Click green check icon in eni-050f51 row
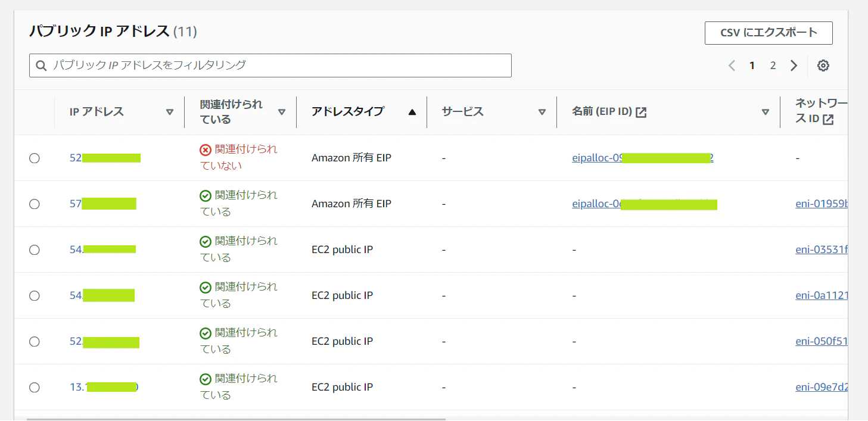The height and width of the screenshot is (421, 868). [x=206, y=333]
